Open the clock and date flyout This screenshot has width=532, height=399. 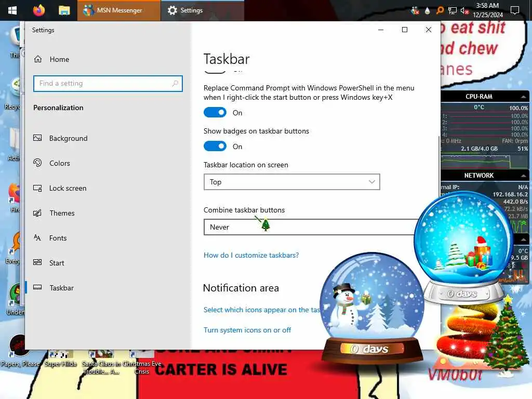pos(487,10)
